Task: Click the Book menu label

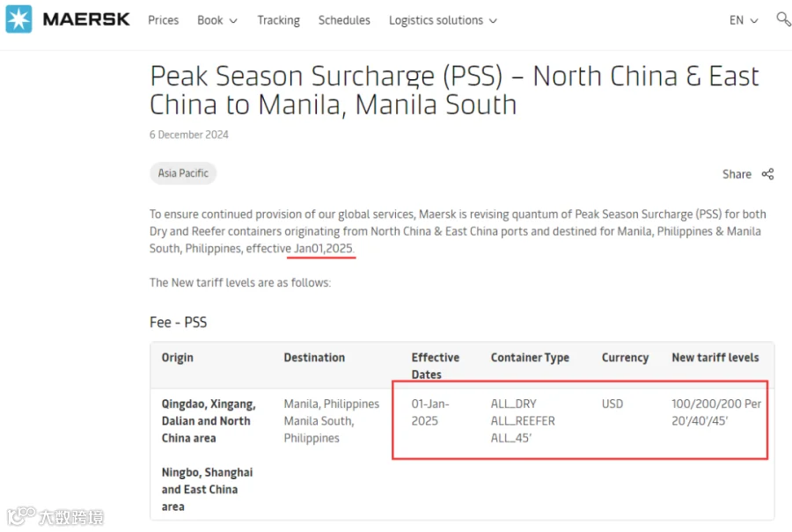Action: pyautogui.click(x=210, y=20)
